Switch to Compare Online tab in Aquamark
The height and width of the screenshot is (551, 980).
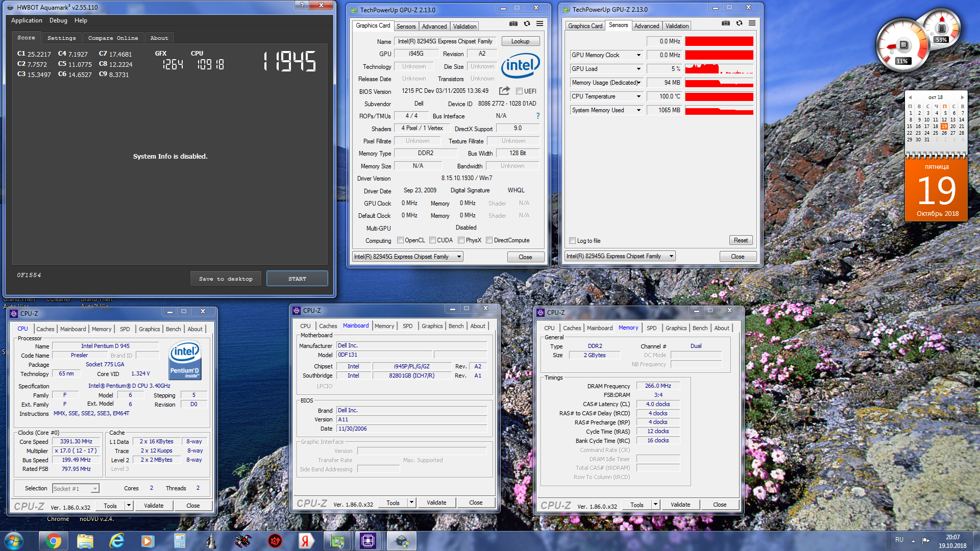point(113,38)
